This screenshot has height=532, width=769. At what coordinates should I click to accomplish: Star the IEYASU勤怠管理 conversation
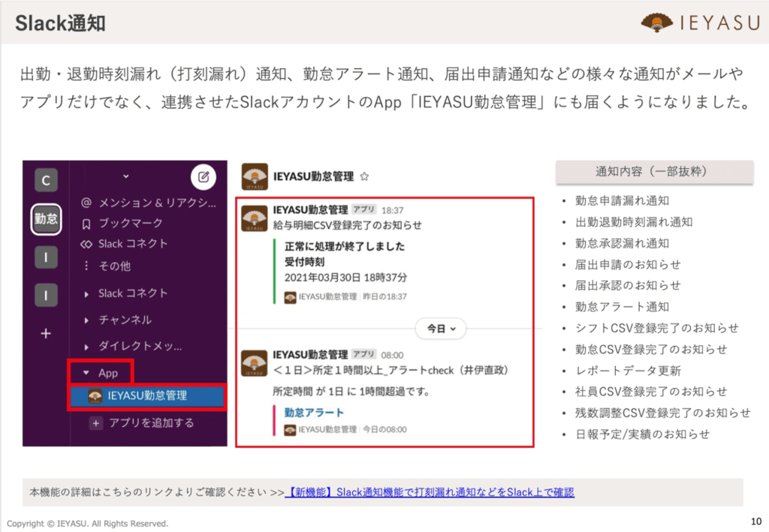coord(364,176)
